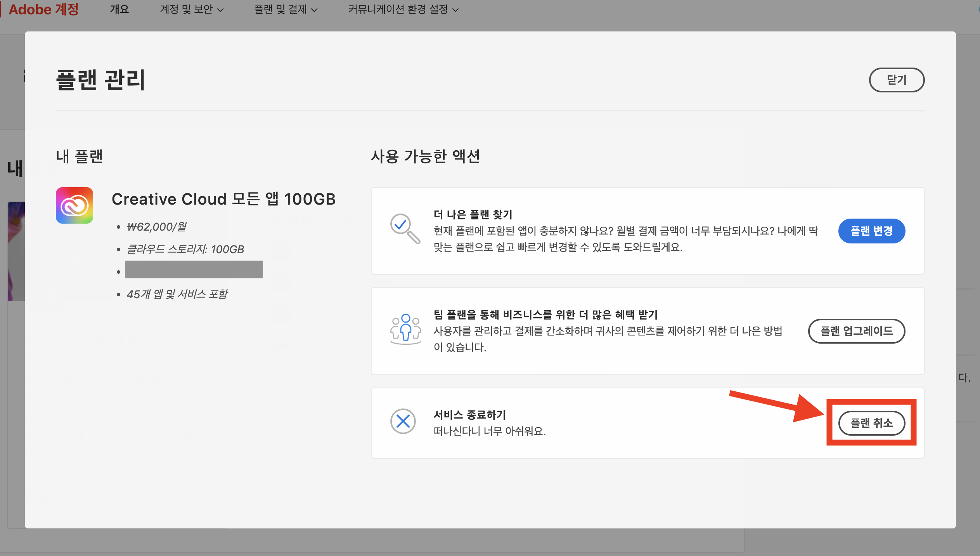Click the 더 나은 플랜 찾기 heading
This screenshot has height=556, width=980.
(473, 214)
